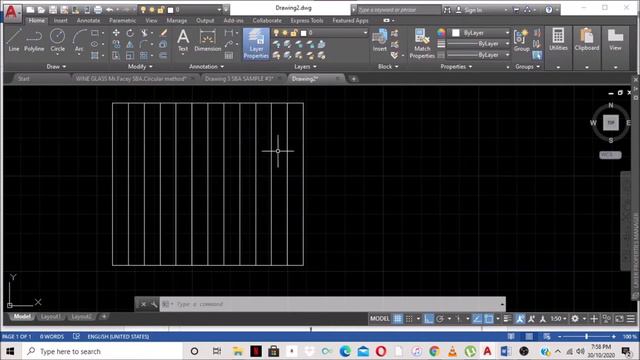
Task: Select the Move tool in Modify panel
Action: [116, 33]
